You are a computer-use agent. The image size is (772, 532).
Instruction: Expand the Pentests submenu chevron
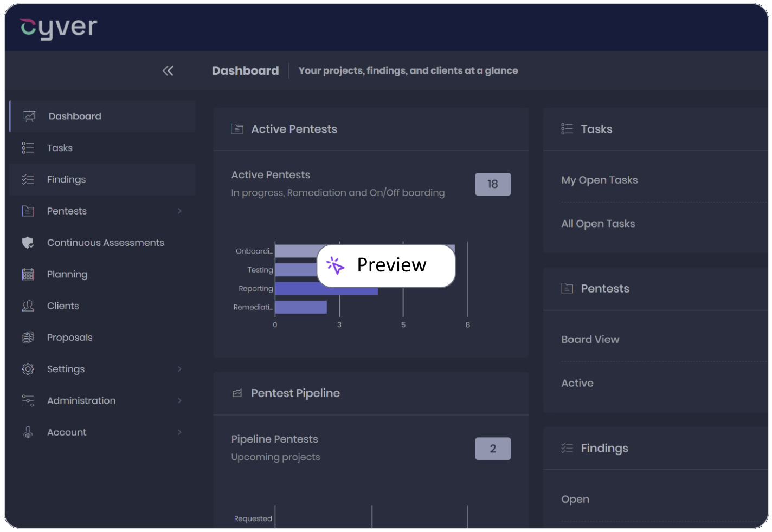pyautogui.click(x=179, y=211)
